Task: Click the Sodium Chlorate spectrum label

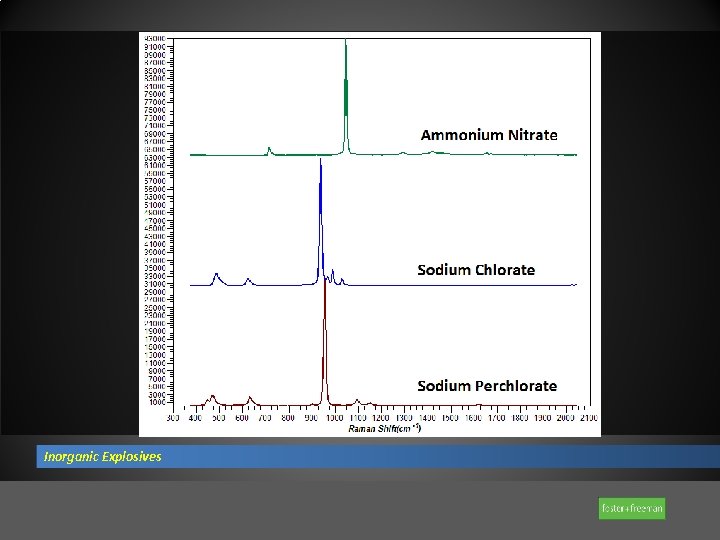Action: 476,270
